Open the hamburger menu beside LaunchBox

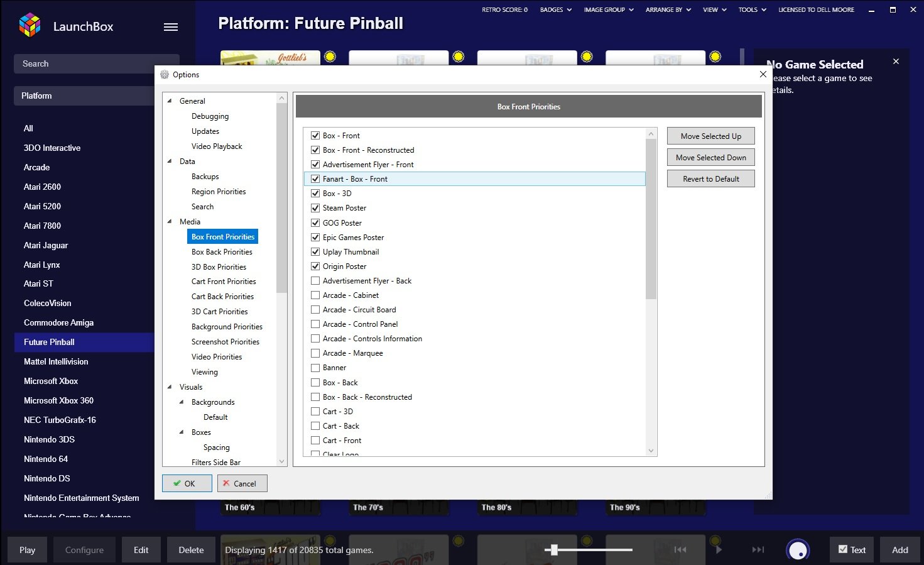(171, 27)
